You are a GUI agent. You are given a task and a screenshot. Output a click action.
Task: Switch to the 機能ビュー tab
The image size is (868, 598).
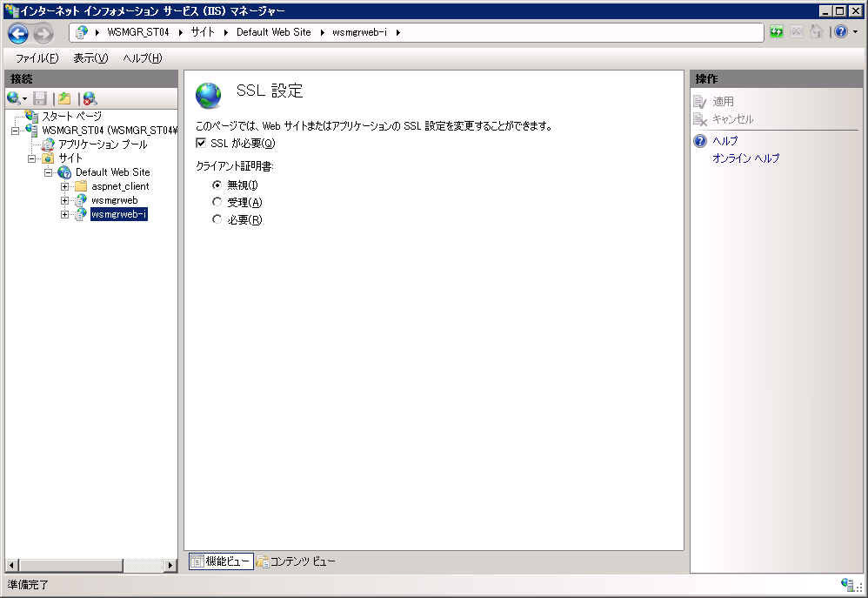[222, 561]
